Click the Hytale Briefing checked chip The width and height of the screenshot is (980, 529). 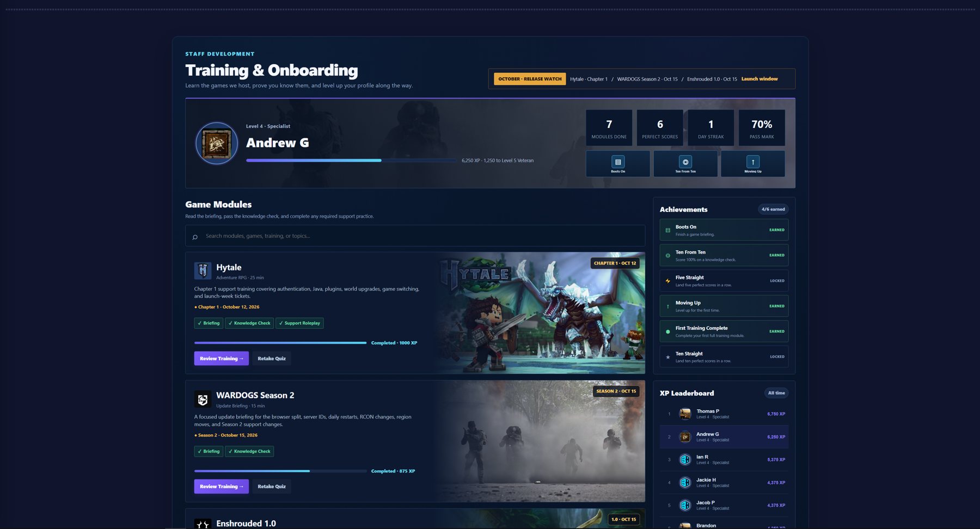tap(209, 323)
